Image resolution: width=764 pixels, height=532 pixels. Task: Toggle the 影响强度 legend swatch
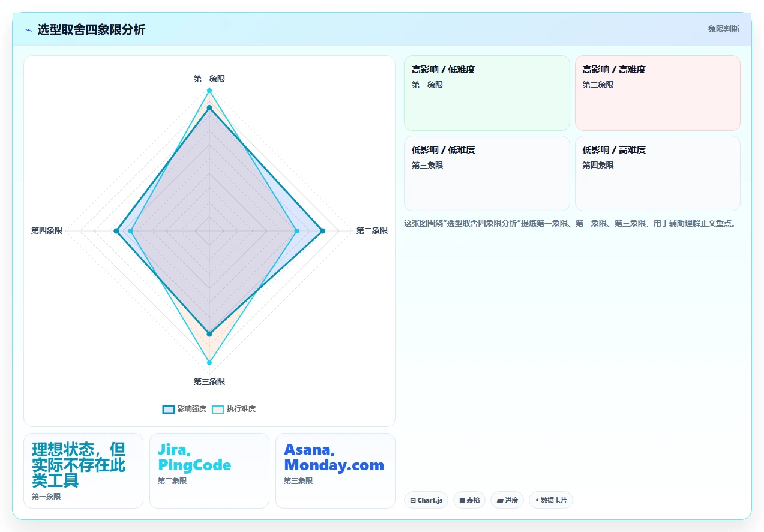click(x=169, y=409)
